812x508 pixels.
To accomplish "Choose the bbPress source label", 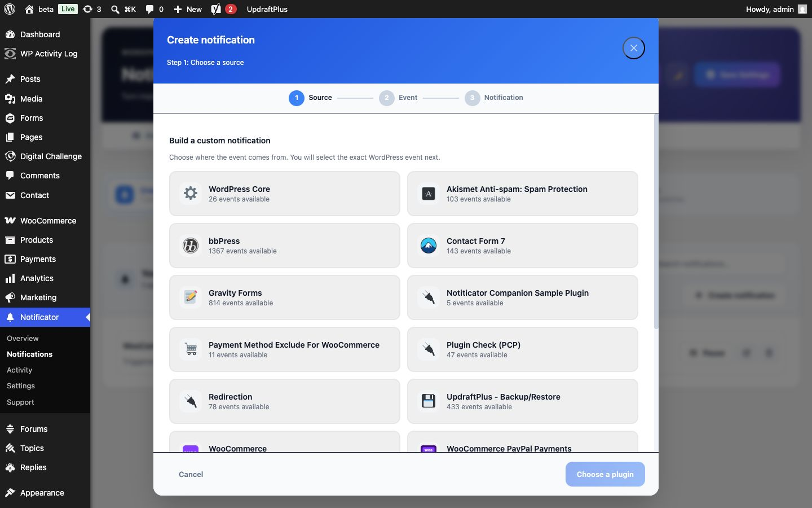I will pos(224,241).
